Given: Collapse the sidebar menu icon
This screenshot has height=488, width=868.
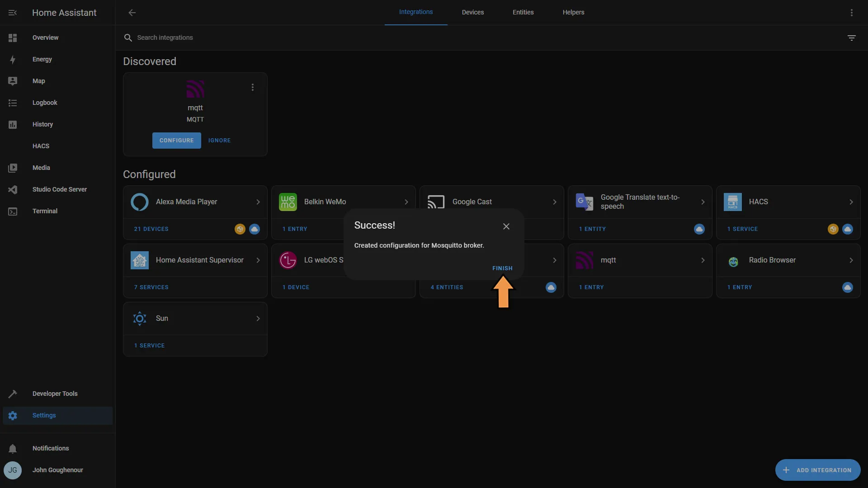Looking at the screenshot, I should 13,13.
